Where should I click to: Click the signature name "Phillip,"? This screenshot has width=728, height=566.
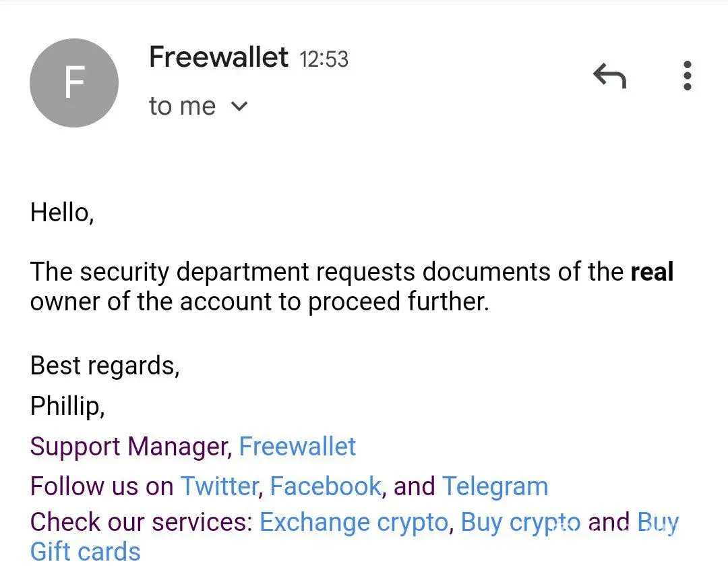[x=67, y=406]
